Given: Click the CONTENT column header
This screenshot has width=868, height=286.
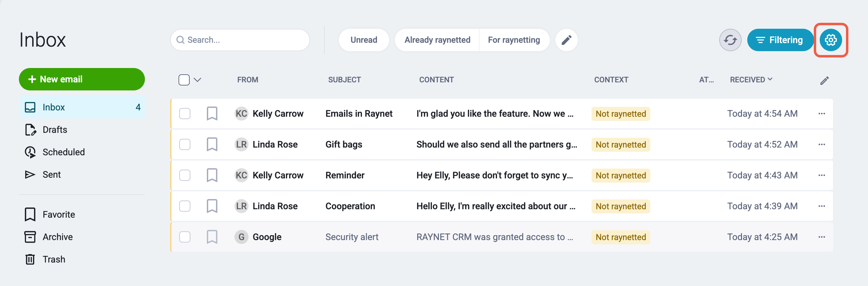Looking at the screenshot, I should pyautogui.click(x=436, y=80).
